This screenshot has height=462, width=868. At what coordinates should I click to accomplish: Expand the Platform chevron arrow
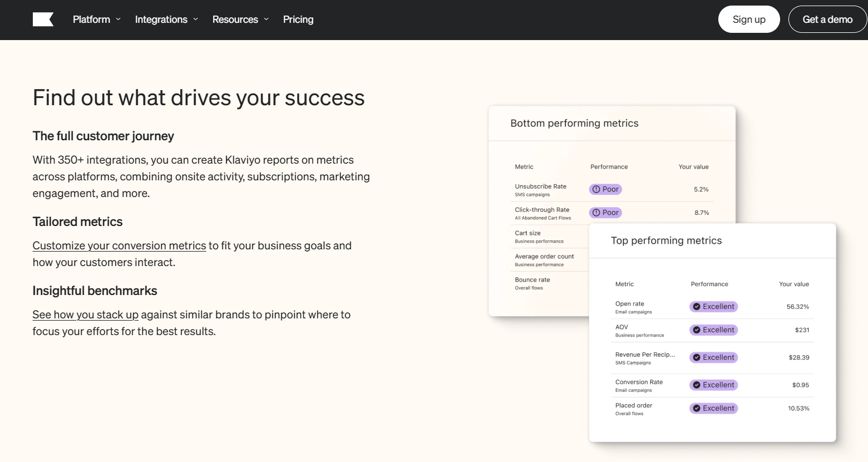pos(118,19)
